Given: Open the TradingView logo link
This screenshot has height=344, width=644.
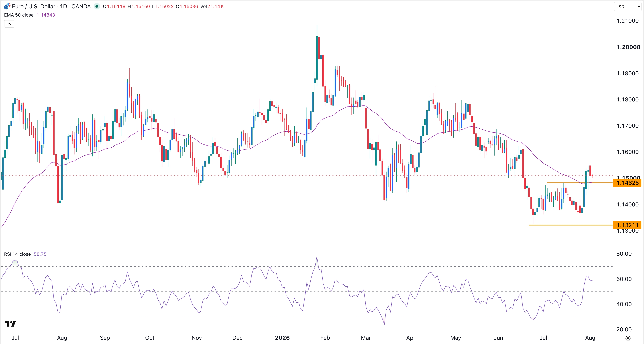Looking at the screenshot, I should (x=10, y=324).
